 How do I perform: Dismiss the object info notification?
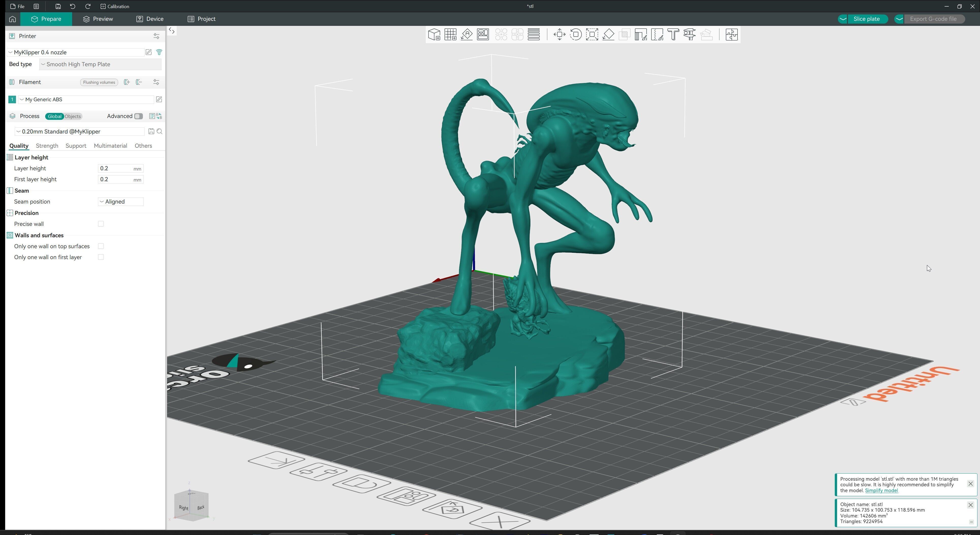coord(971,505)
